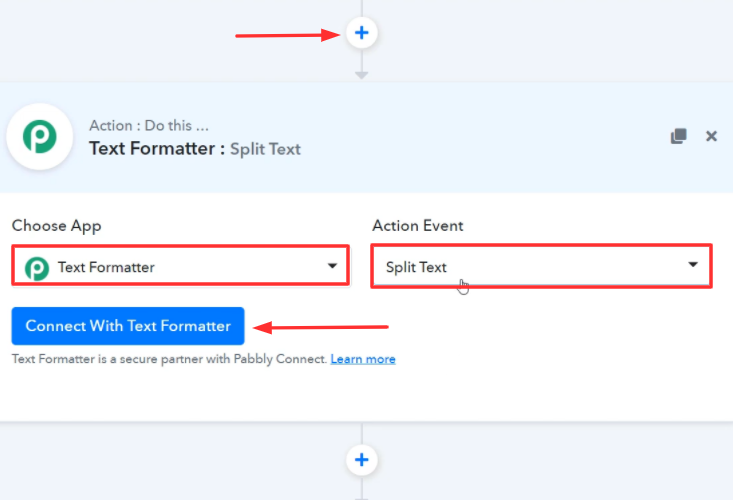Duplicate the Text Formatter action step

click(x=678, y=136)
